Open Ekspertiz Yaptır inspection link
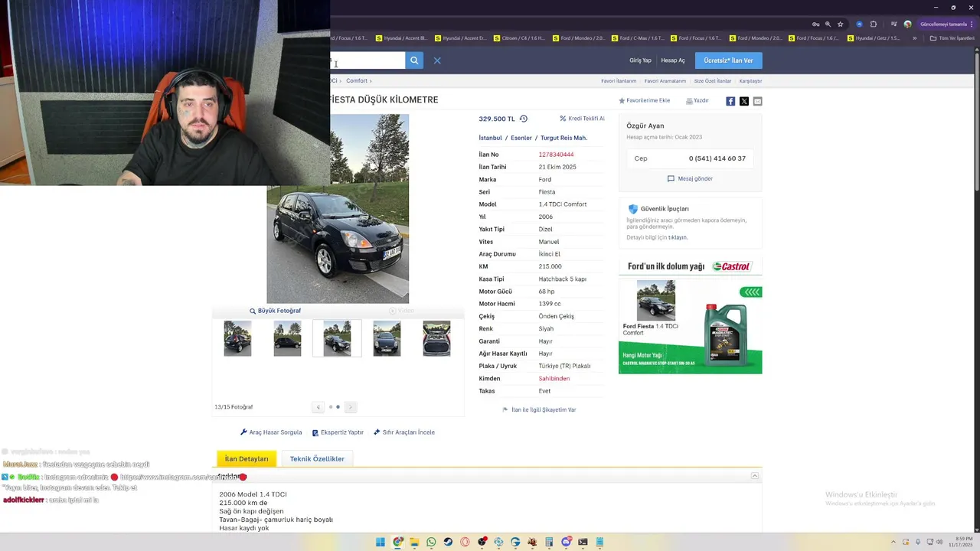The image size is (980, 551). (x=338, y=432)
